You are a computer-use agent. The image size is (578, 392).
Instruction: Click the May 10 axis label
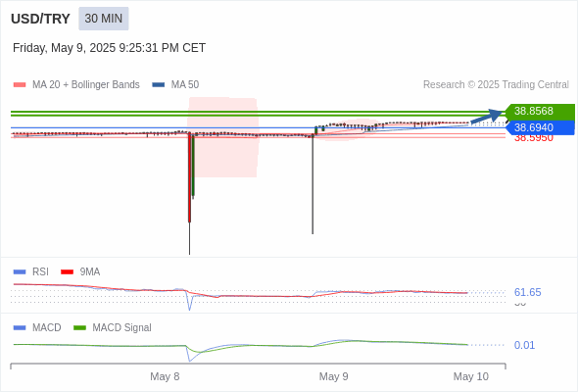pos(471,376)
